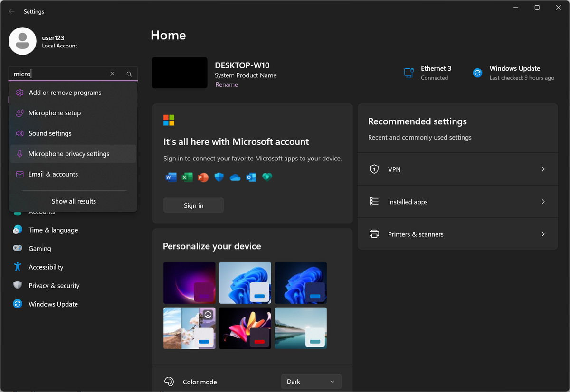This screenshot has height=392, width=570.
Task: Open the Color mode Dark dropdown
Action: tap(311, 382)
